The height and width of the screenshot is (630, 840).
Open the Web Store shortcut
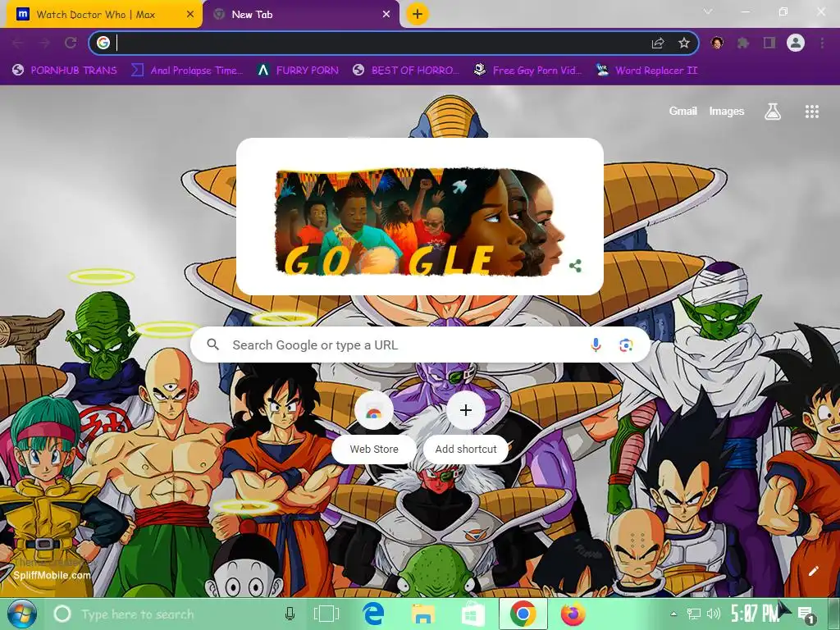click(374, 427)
